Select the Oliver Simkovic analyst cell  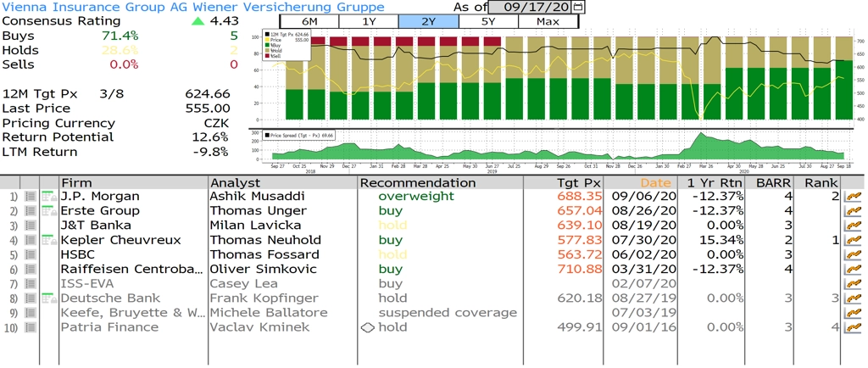pos(264,269)
